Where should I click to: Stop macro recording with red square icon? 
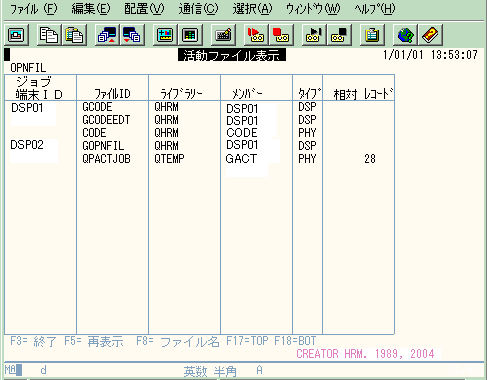point(281,35)
